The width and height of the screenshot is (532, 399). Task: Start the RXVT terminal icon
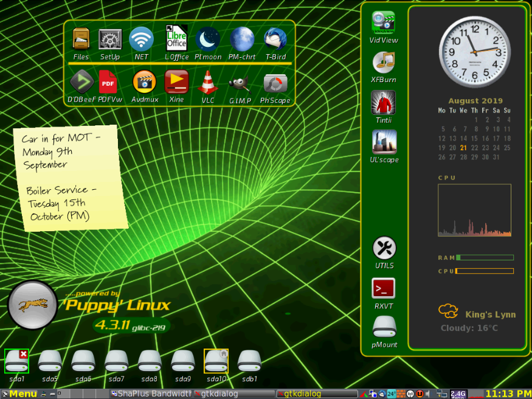tap(384, 288)
